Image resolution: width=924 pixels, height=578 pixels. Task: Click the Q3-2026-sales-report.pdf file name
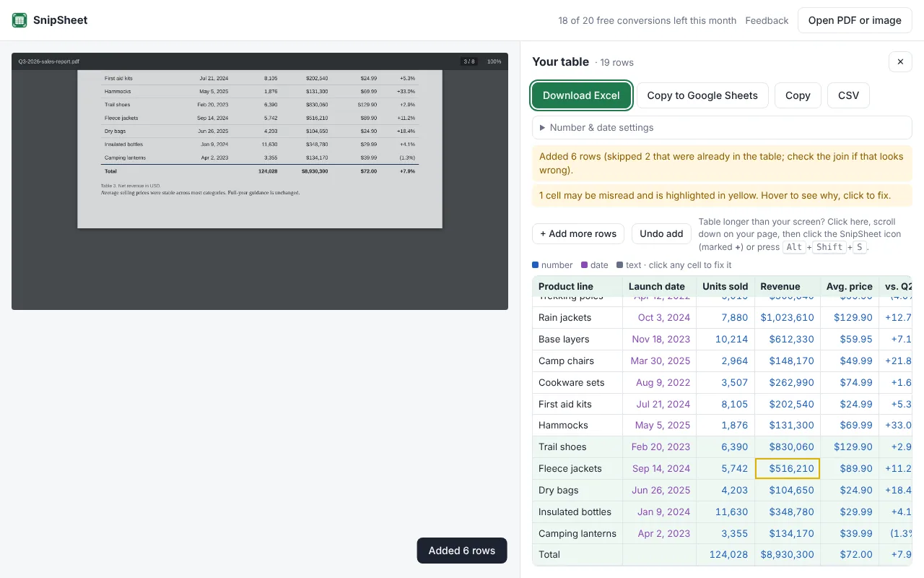click(x=49, y=61)
